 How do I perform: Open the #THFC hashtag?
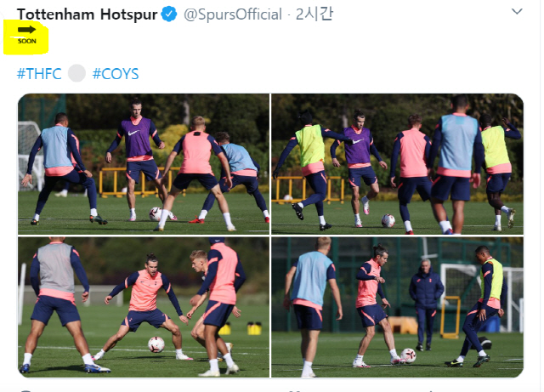(39, 74)
